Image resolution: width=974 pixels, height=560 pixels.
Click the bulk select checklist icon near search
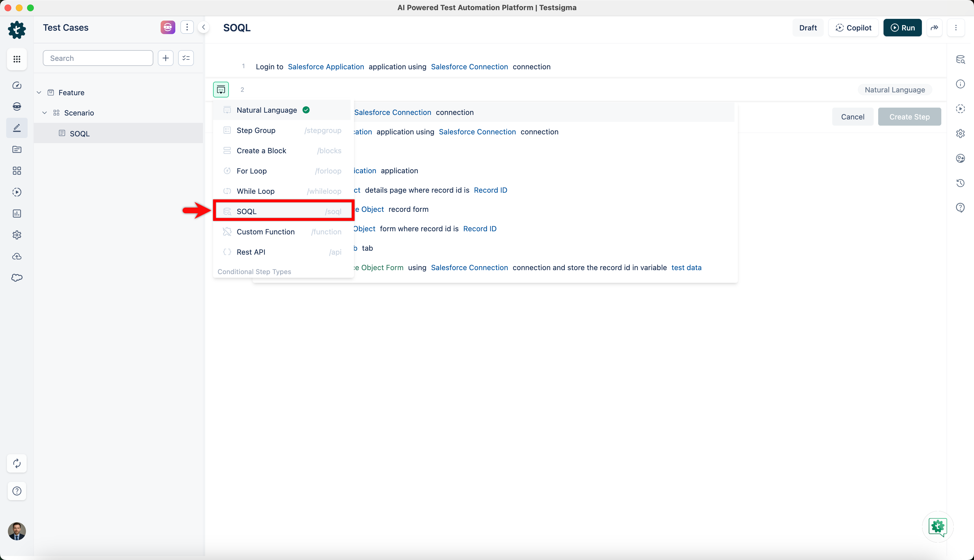tap(186, 58)
